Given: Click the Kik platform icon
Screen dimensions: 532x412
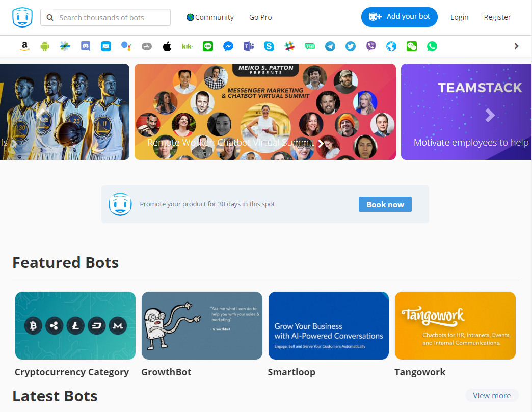Looking at the screenshot, I should [x=187, y=46].
